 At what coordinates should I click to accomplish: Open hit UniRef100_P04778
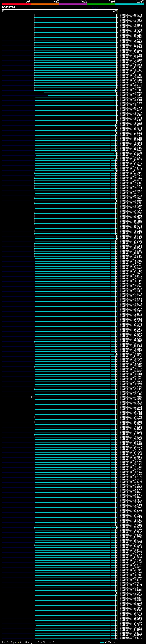[131, 638]
